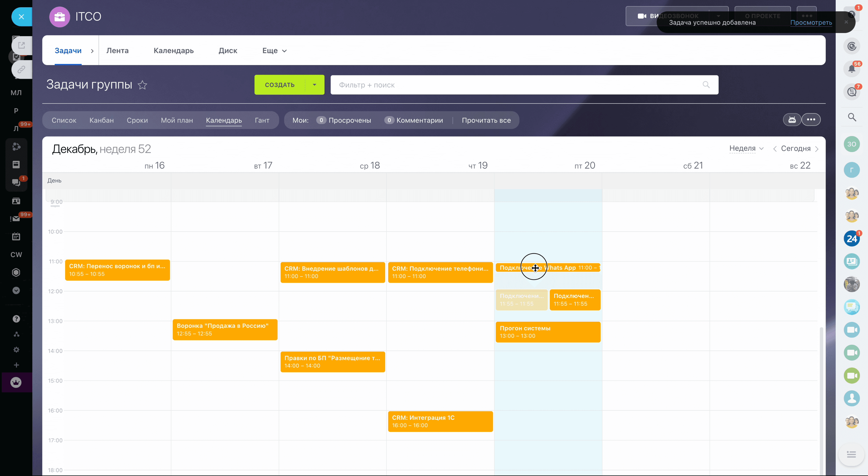Open the help question mark in left sidebar
This screenshot has width=868, height=476.
(16, 319)
